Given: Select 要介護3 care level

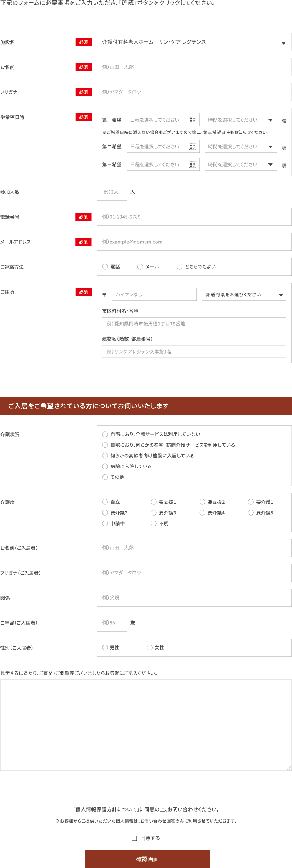Looking at the screenshot, I should (x=154, y=513).
